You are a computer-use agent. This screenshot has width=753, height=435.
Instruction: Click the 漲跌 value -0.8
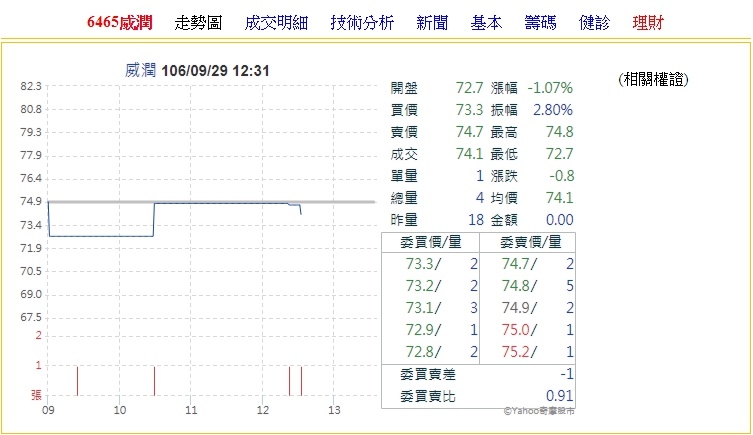tap(561, 176)
